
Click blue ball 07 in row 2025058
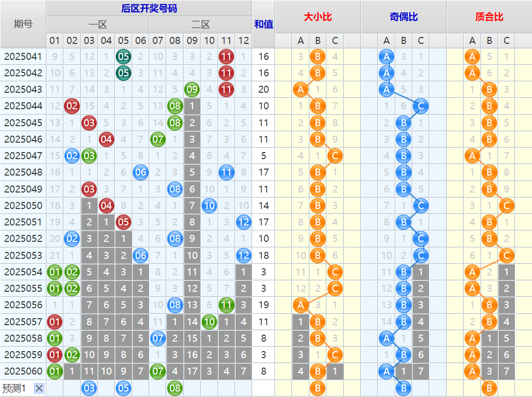tap(158, 338)
